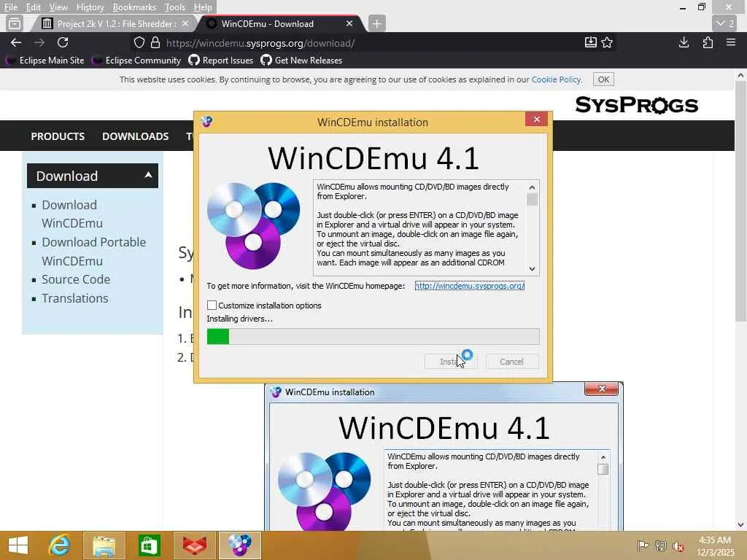The height and width of the screenshot is (560, 747).
Task: Open the Action Center flag tray icon
Action: [x=643, y=545]
